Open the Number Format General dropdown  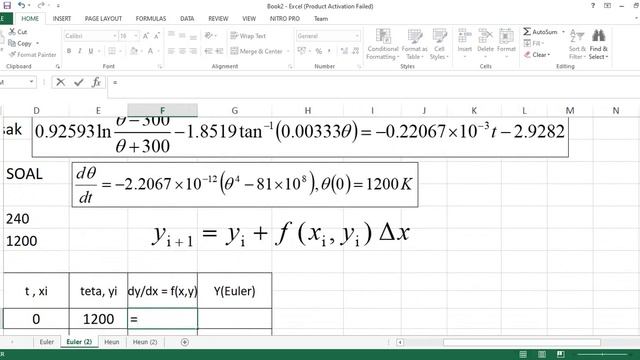357,36
